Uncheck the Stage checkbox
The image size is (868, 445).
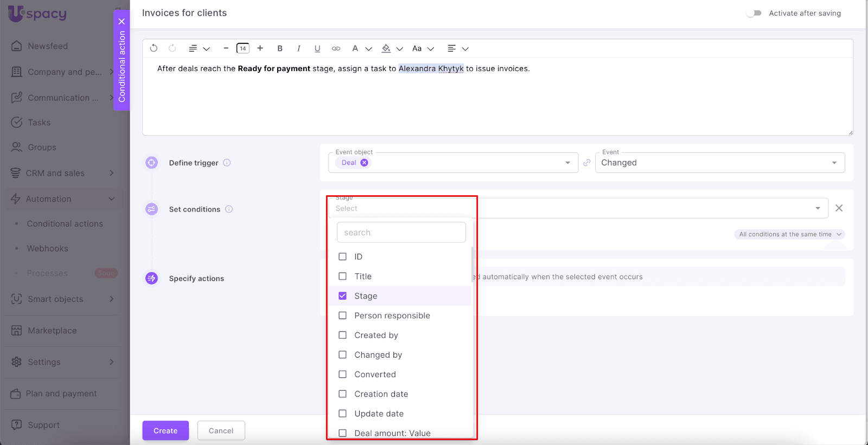pyautogui.click(x=342, y=296)
